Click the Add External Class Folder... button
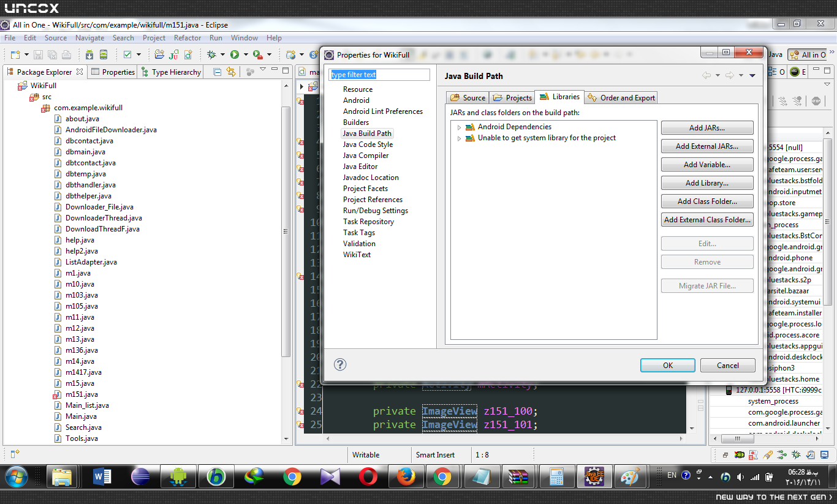This screenshot has height=504, width=837. click(x=707, y=220)
